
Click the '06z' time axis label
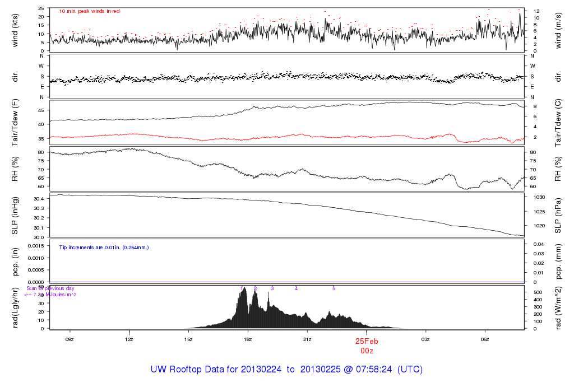(x=485, y=339)
